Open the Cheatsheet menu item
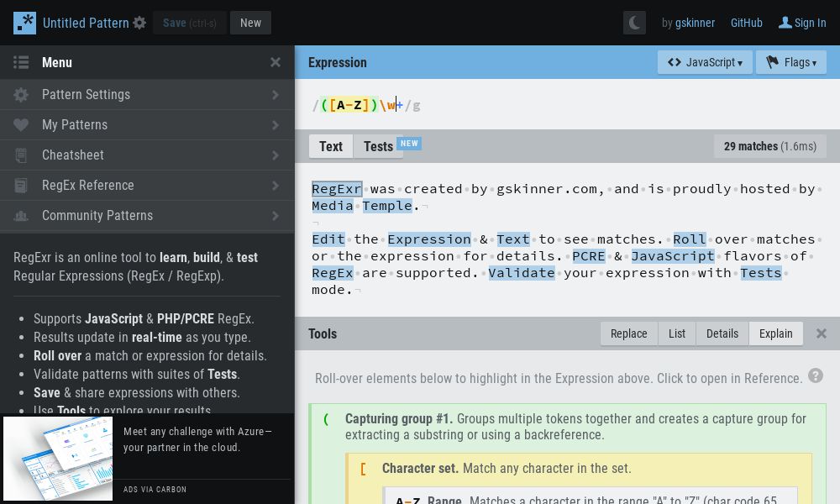 click(147, 155)
